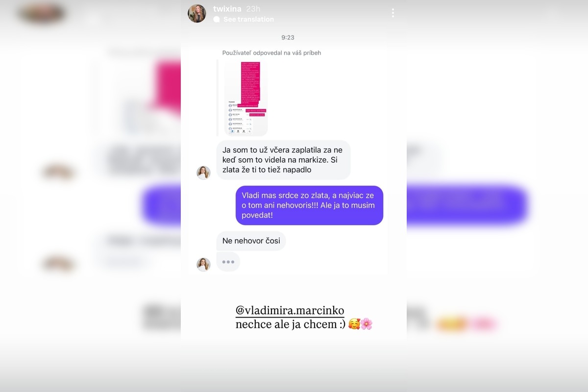Click the avatar next to the typing indicator
Screen dimensions: 588x392
point(203,264)
